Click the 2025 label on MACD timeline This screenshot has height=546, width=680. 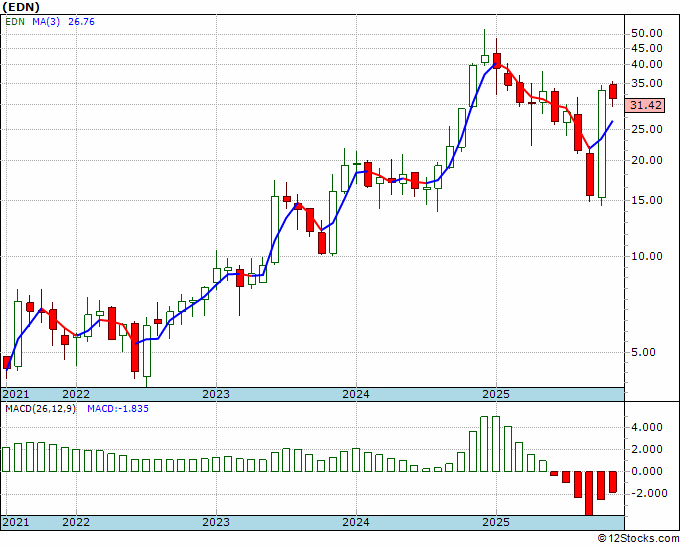497,522
